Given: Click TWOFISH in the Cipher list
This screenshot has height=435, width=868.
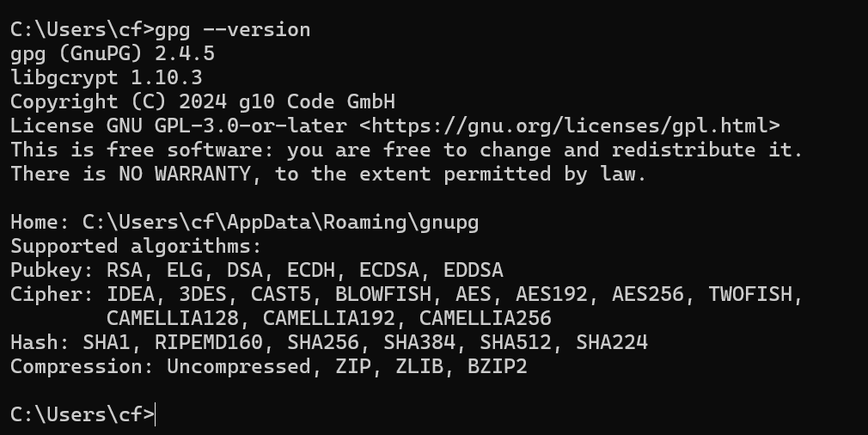Looking at the screenshot, I should [750, 294].
